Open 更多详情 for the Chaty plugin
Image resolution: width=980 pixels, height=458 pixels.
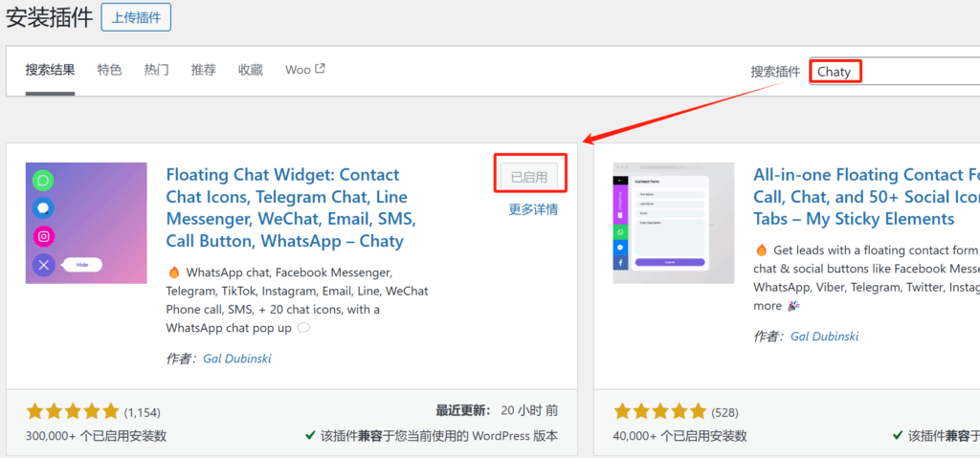[533, 210]
